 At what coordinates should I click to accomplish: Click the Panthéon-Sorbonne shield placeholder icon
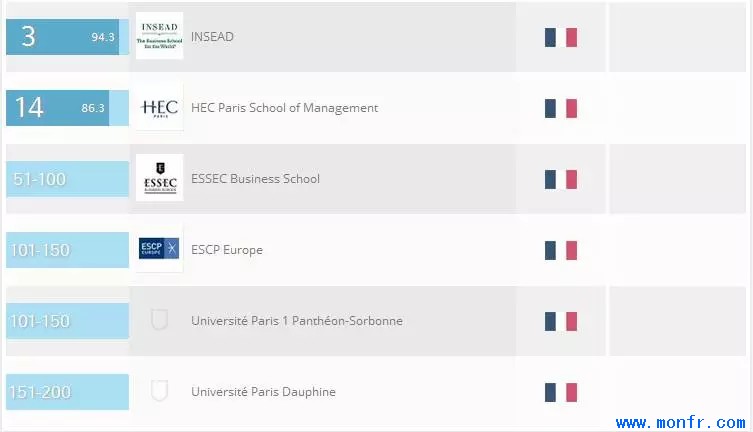(159, 320)
